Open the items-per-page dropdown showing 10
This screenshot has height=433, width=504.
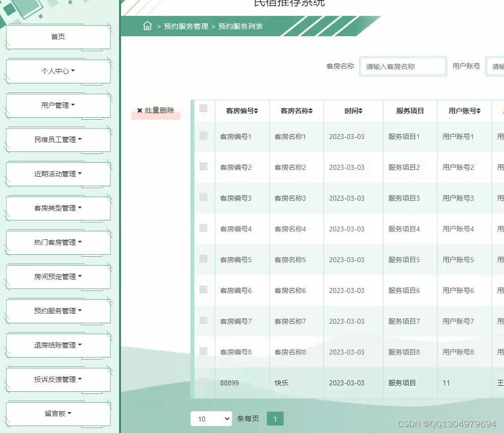pos(211,419)
